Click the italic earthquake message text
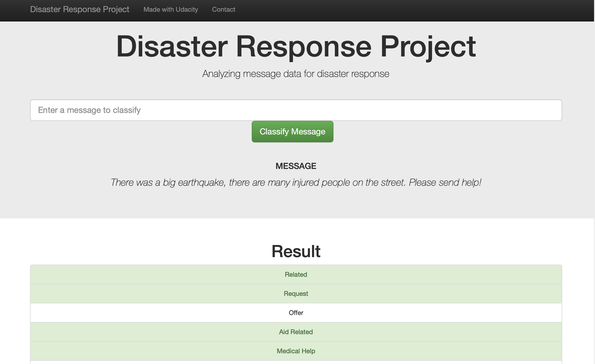The image size is (595, 364). (x=296, y=182)
